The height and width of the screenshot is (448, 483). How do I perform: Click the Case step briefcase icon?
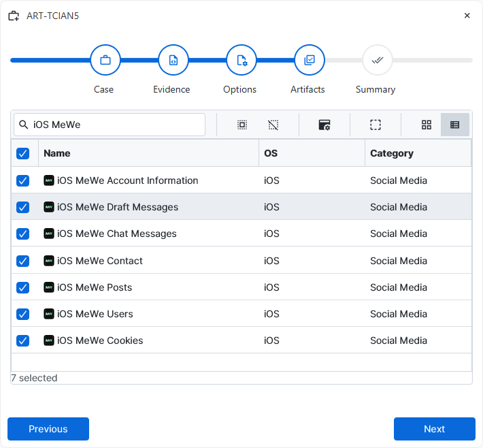(x=105, y=60)
